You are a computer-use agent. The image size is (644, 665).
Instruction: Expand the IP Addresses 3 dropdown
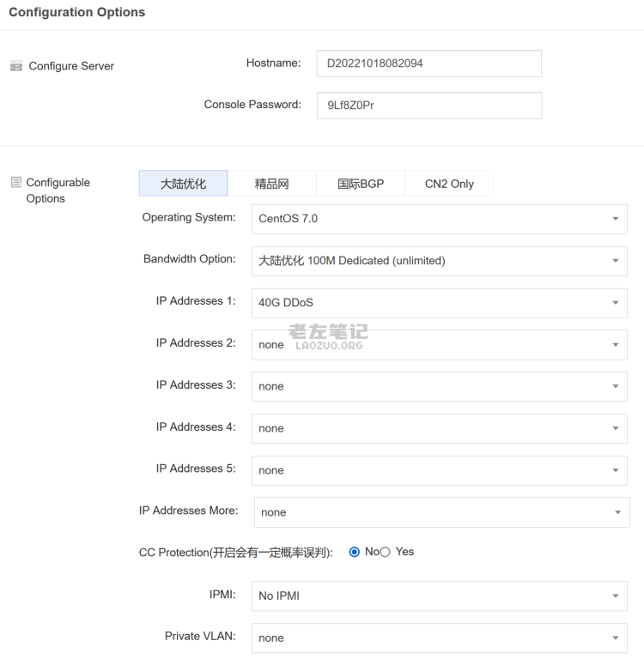(x=439, y=386)
